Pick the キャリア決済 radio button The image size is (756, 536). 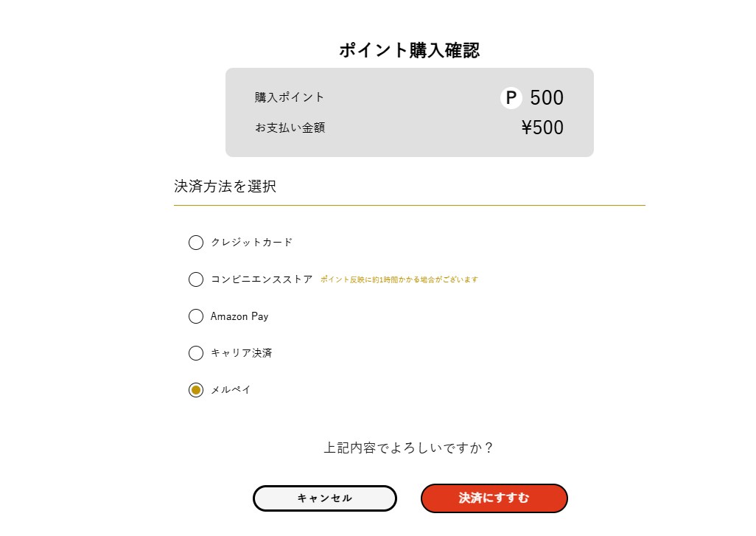[196, 353]
